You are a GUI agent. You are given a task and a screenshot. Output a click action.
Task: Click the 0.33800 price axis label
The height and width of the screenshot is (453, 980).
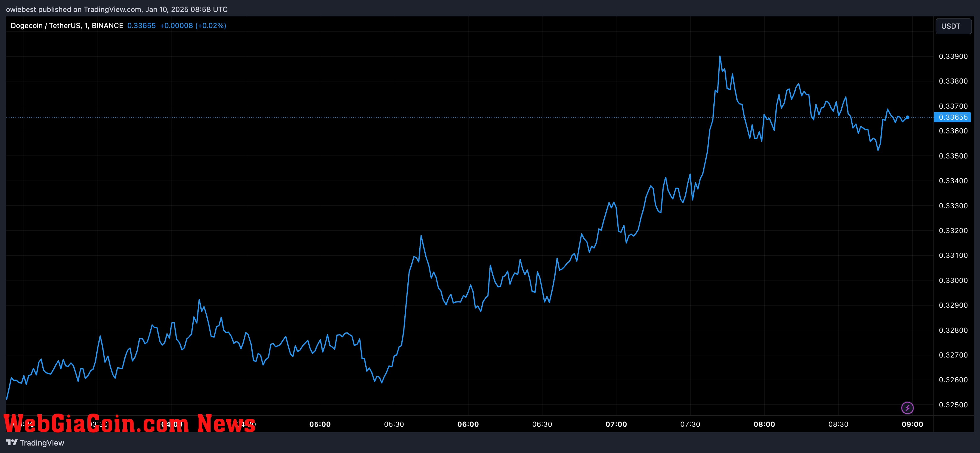pos(953,81)
